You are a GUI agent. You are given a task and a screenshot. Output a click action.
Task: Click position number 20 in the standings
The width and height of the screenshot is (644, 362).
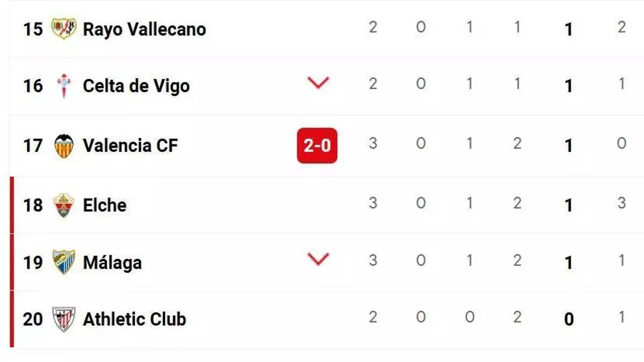tap(32, 319)
